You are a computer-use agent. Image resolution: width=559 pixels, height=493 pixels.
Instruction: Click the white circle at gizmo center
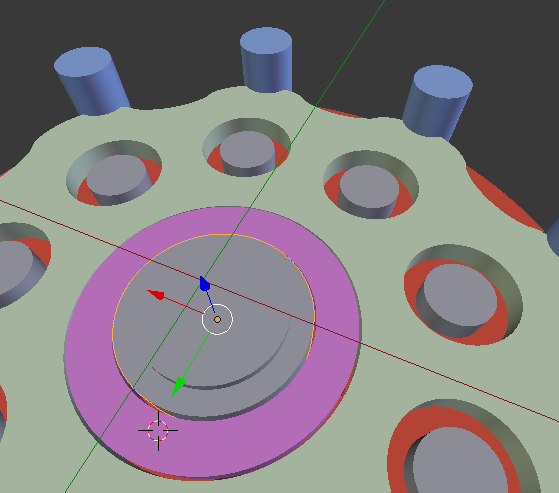[x=217, y=319]
